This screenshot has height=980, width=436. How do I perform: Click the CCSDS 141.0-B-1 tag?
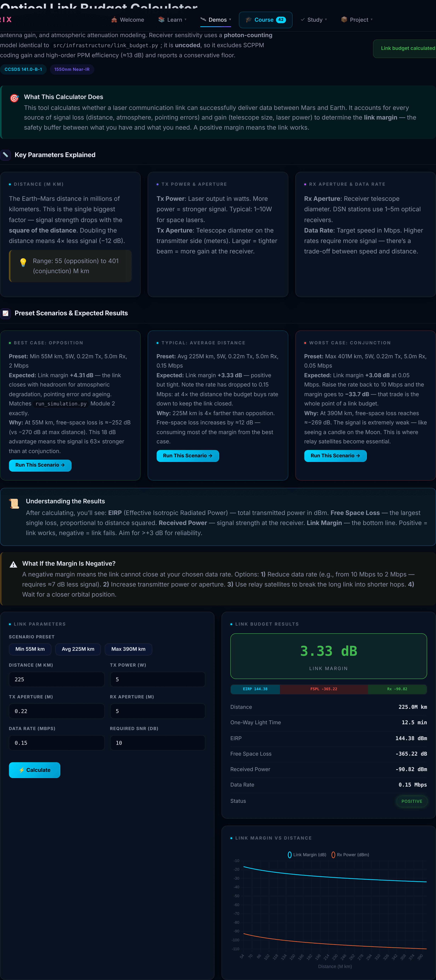pyautogui.click(x=23, y=69)
